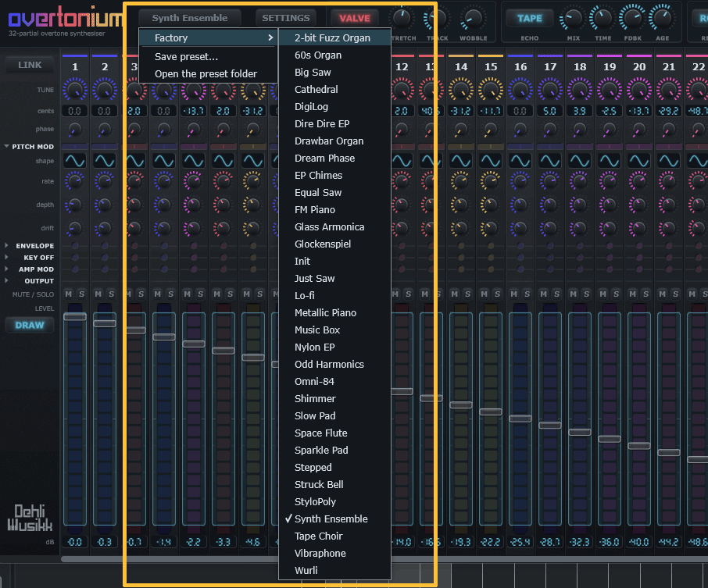Load the Glass Armonica factory preset
This screenshot has height=588, width=708.
pyautogui.click(x=334, y=227)
